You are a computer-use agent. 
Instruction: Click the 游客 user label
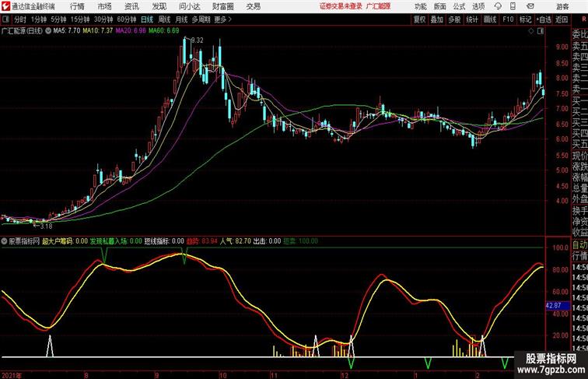pyautogui.click(x=562, y=6)
